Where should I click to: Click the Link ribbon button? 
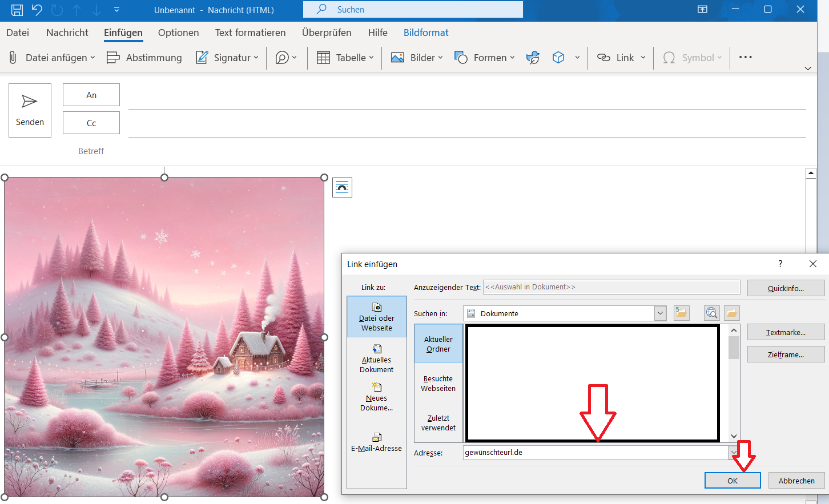point(615,58)
